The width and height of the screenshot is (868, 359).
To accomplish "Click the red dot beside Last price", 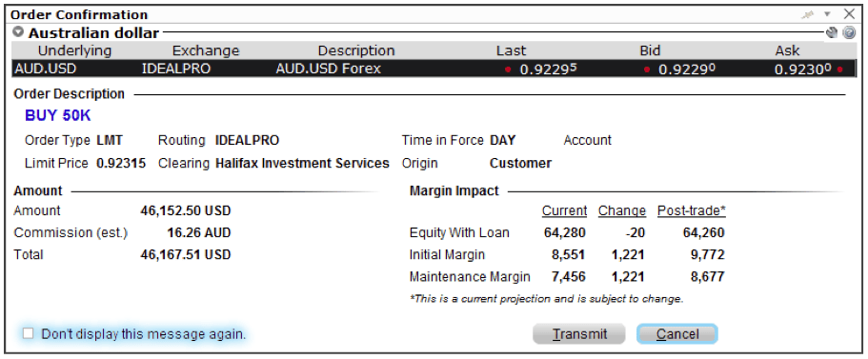I will (508, 70).
